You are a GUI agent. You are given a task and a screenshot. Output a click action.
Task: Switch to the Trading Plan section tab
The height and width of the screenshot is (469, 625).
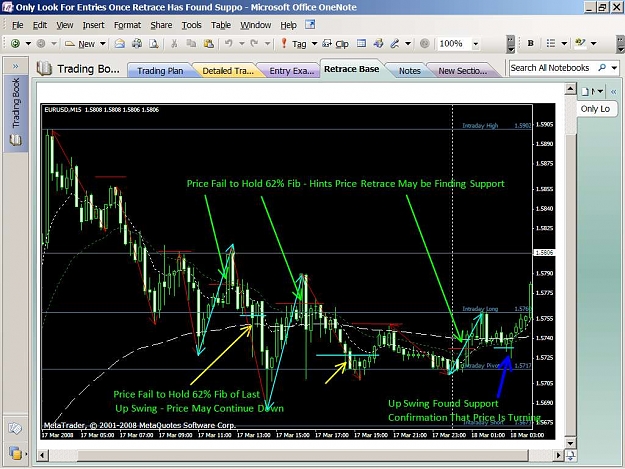tap(160, 71)
